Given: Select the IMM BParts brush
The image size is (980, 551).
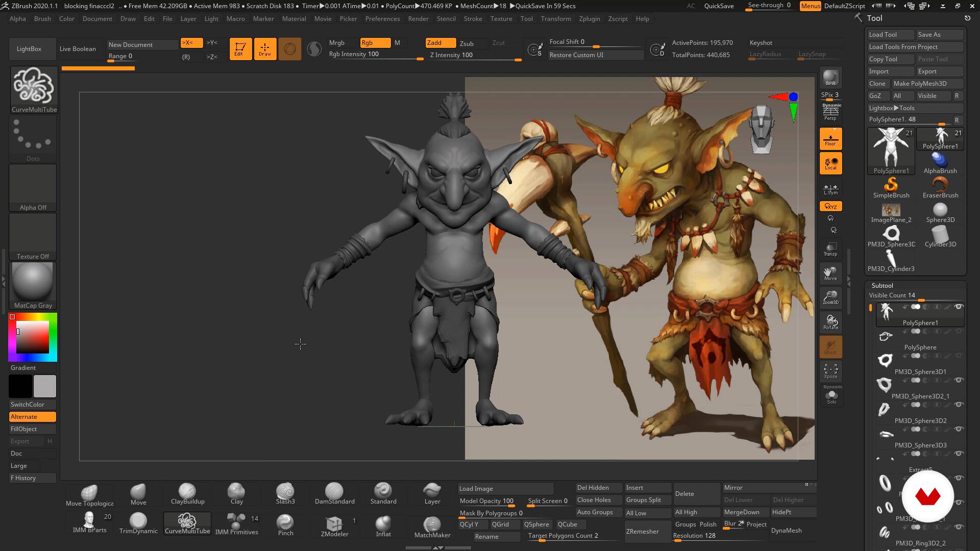Looking at the screenshot, I should [x=89, y=522].
